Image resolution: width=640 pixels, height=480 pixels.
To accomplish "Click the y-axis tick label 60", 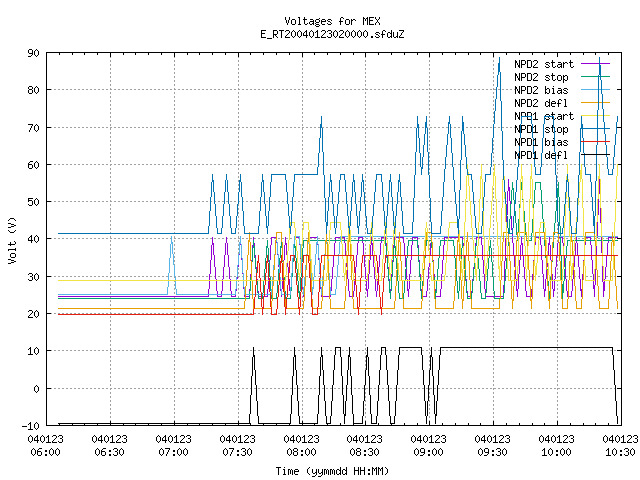I will [34, 165].
